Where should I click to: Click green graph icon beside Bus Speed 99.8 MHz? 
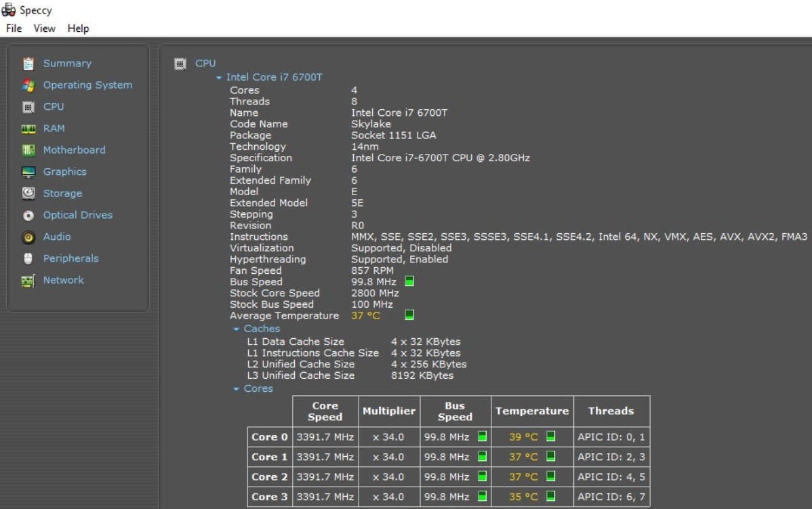[x=409, y=281]
